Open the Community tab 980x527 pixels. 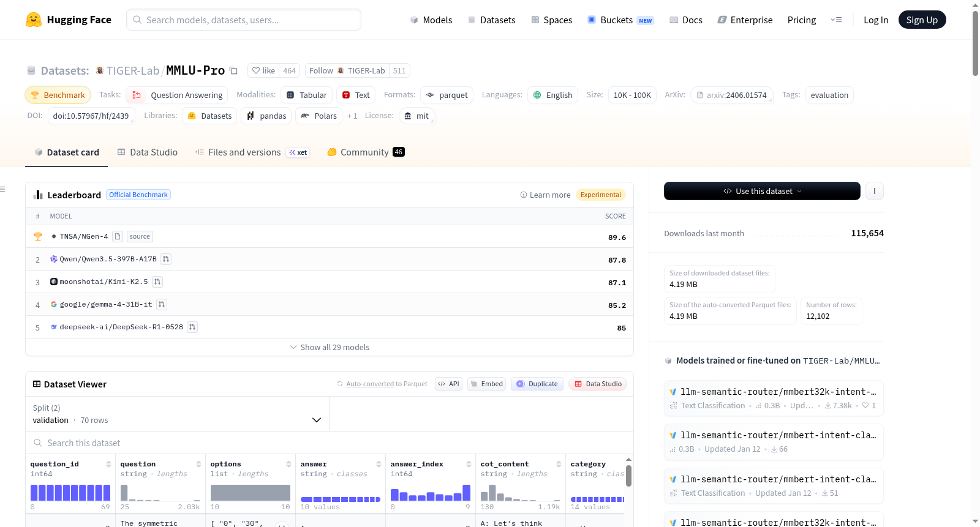tap(366, 152)
